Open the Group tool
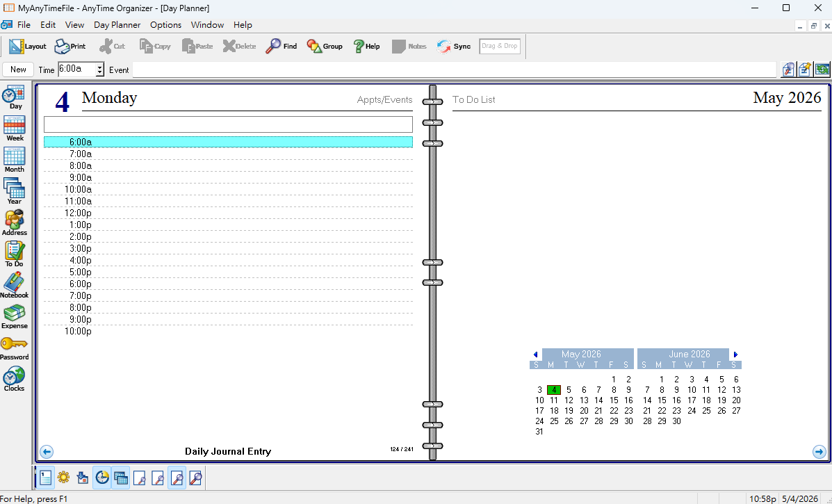The width and height of the screenshot is (832, 504). pyautogui.click(x=324, y=46)
